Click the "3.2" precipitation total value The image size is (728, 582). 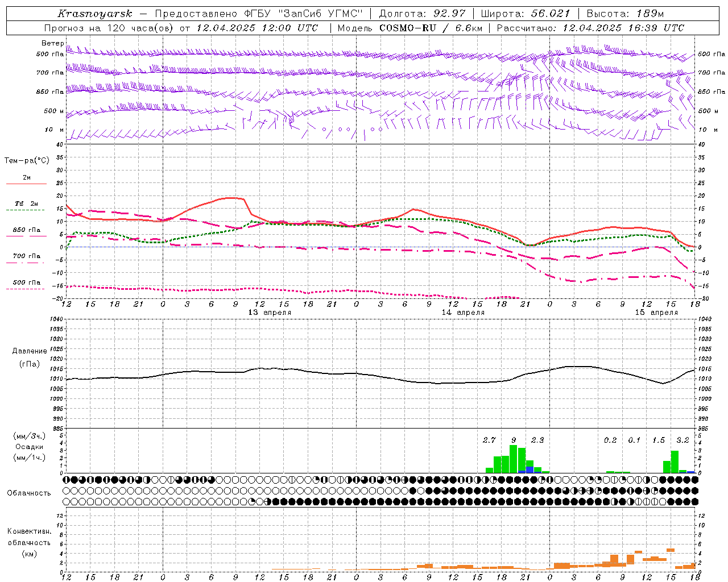(x=682, y=440)
